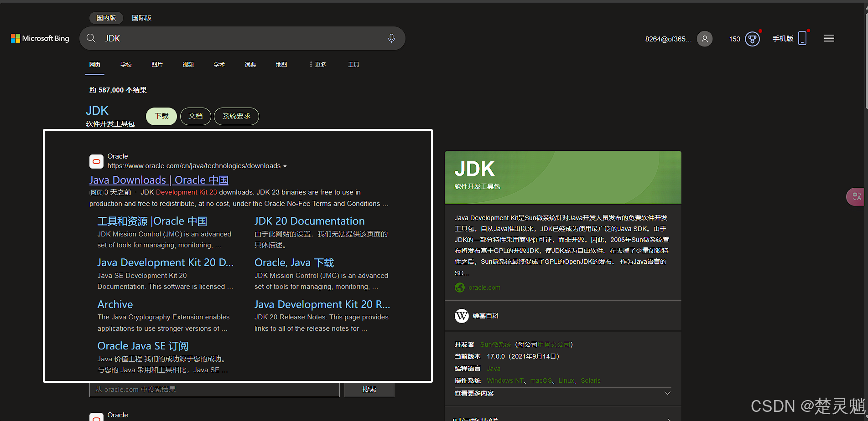Click the 系统要求 filter pill
This screenshot has height=421, width=868.
[x=236, y=116]
